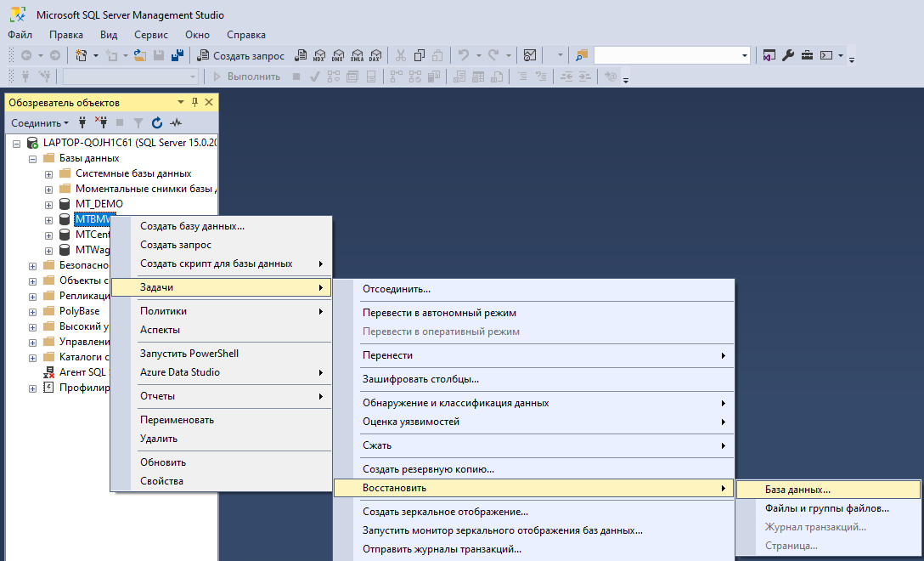Click the Connect Object Explorer plug icon
The image size is (924, 561).
click(82, 123)
